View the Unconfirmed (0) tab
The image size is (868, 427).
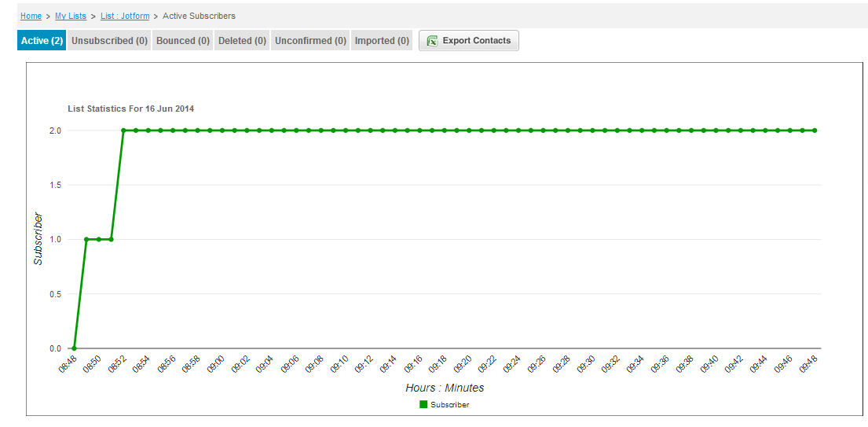310,41
